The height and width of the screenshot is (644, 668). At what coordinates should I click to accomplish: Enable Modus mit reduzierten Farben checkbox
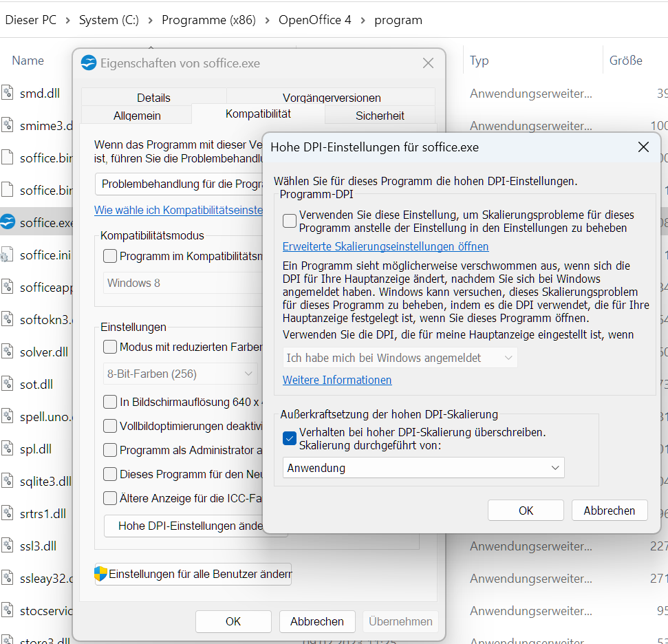[x=110, y=347]
